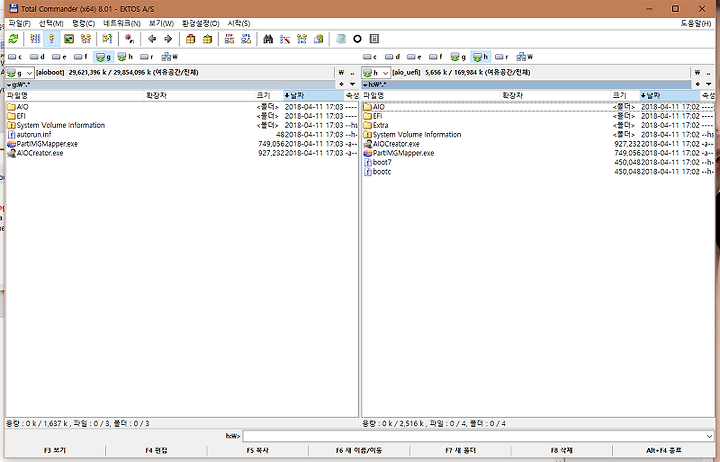
Task: Click the green Reread source refresh icon
Action: 13,39
